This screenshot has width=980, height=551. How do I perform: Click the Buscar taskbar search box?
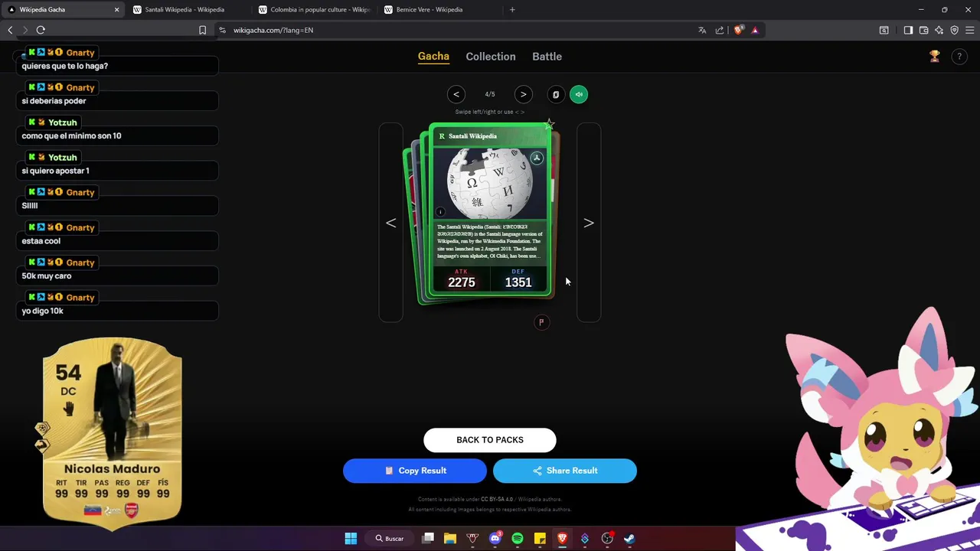(390, 538)
